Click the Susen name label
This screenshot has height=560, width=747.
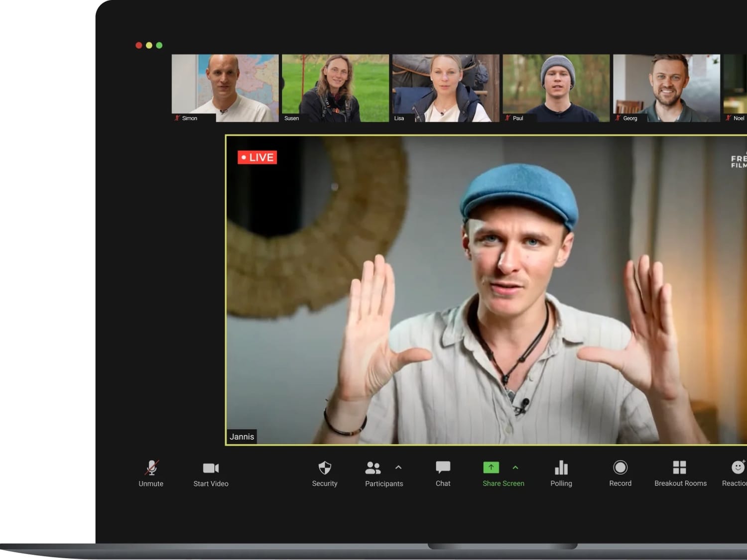point(291,118)
